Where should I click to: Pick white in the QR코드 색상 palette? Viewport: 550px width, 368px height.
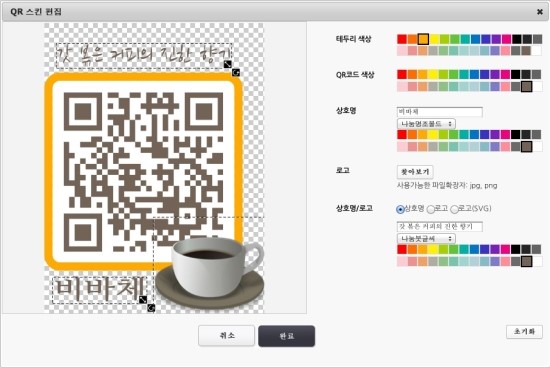point(537,86)
